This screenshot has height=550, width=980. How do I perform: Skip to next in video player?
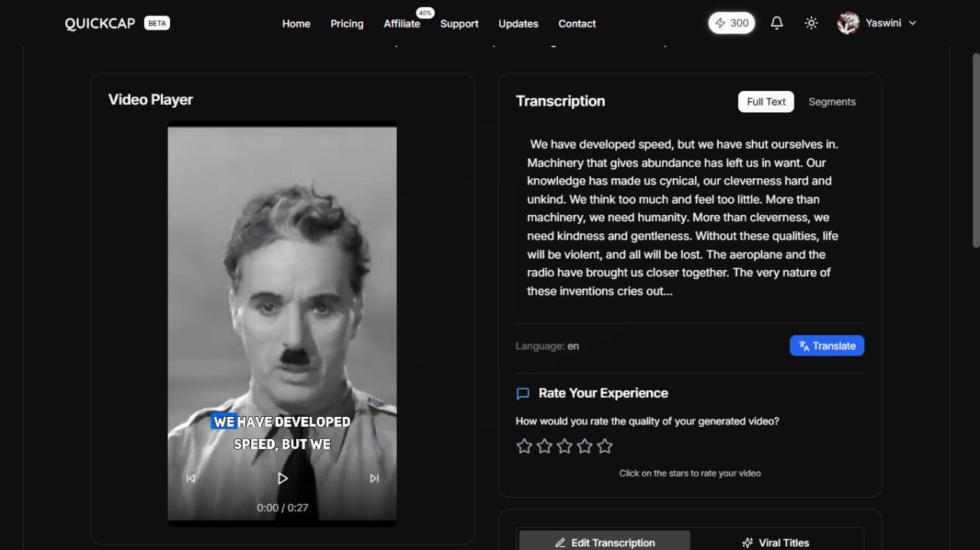(x=374, y=478)
